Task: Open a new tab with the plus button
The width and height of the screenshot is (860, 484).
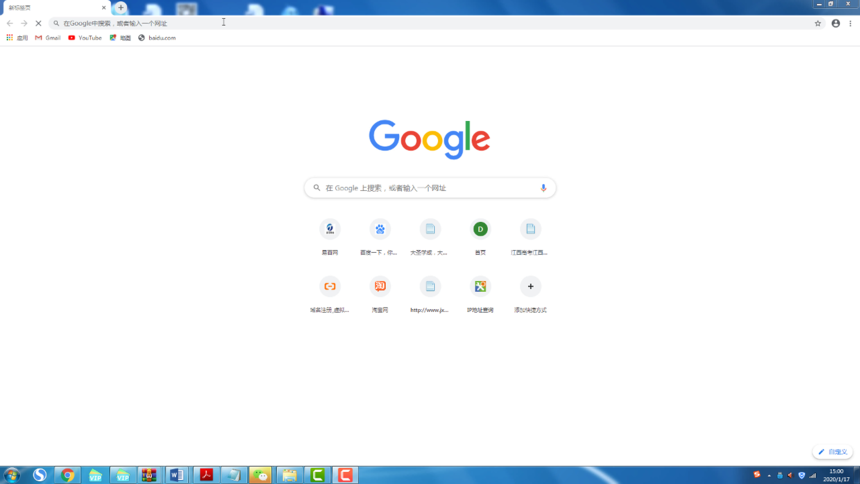Action: pos(121,8)
